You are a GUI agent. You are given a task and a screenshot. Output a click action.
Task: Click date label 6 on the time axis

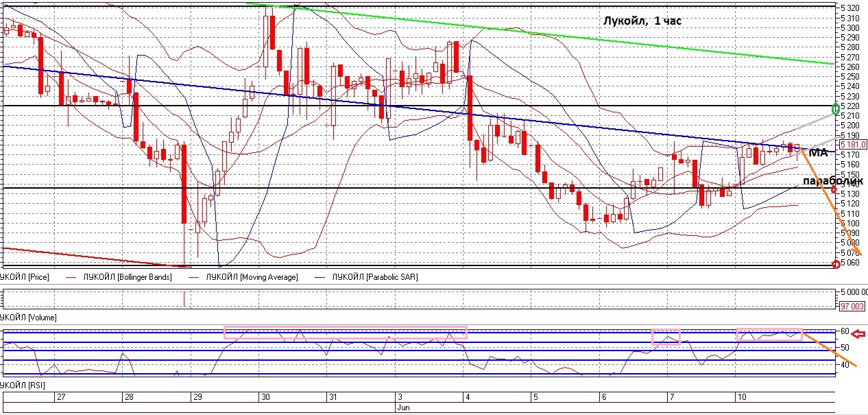[603, 397]
